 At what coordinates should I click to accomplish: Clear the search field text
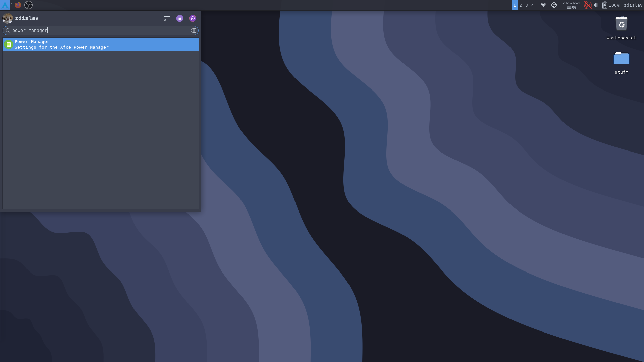pyautogui.click(x=193, y=31)
